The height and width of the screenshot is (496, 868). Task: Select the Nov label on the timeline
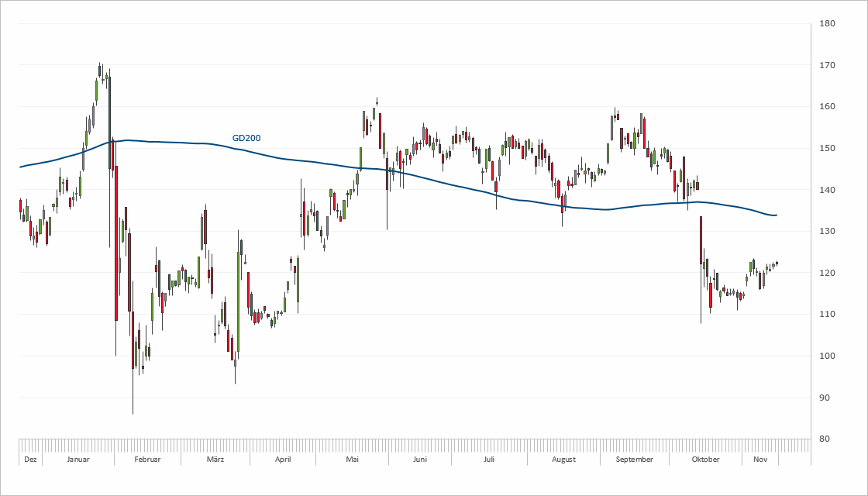tap(760, 459)
